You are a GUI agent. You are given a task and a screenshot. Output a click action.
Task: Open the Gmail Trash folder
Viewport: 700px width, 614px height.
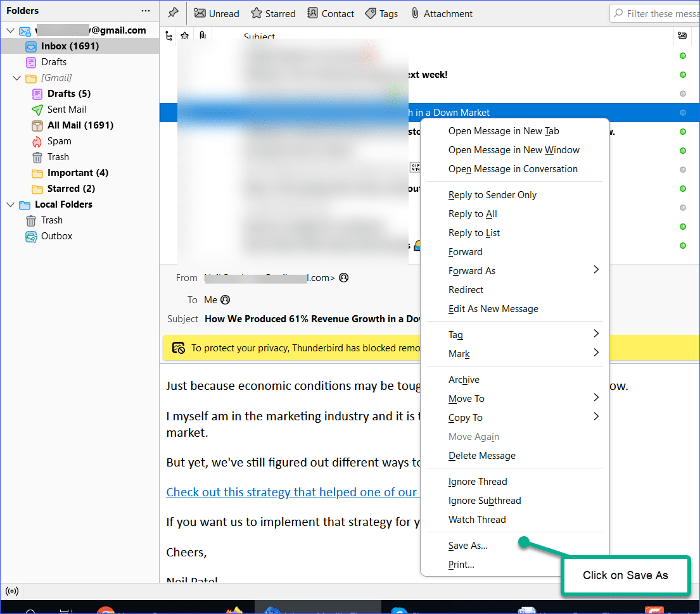(58, 157)
